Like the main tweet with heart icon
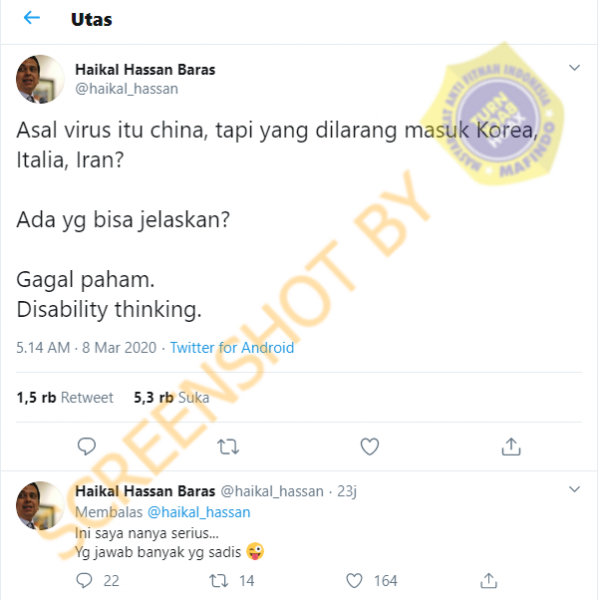Screen dimensions: 600x600 click(370, 446)
